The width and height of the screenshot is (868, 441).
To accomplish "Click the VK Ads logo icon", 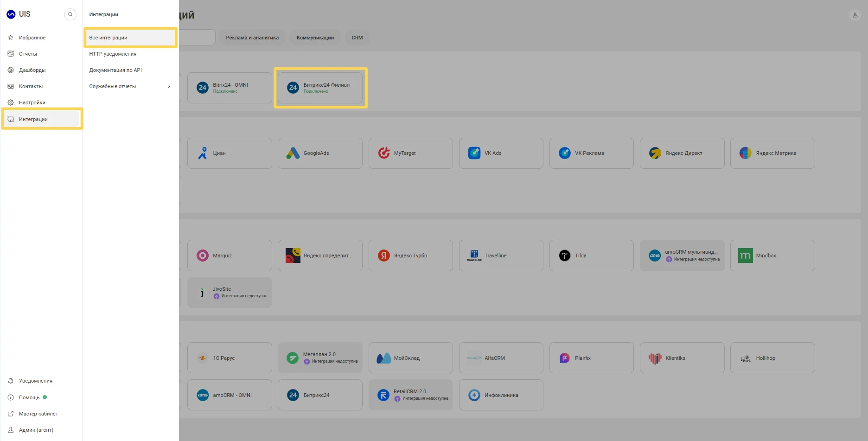I will tap(474, 153).
